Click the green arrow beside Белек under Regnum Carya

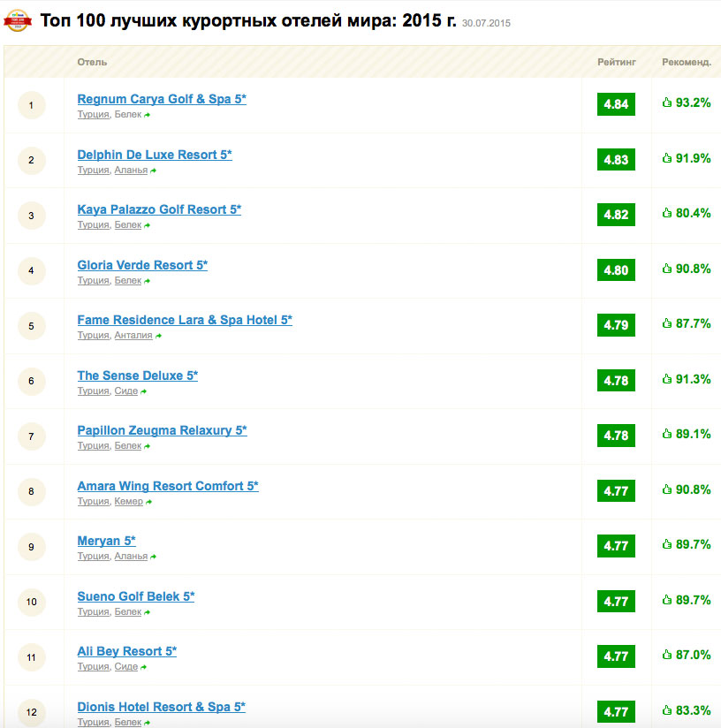[x=148, y=115]
